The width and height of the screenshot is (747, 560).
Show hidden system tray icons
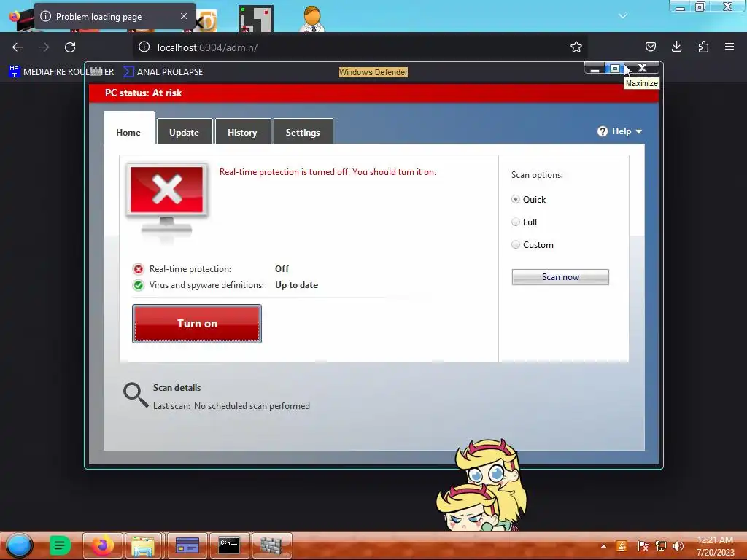click(603, 546)
